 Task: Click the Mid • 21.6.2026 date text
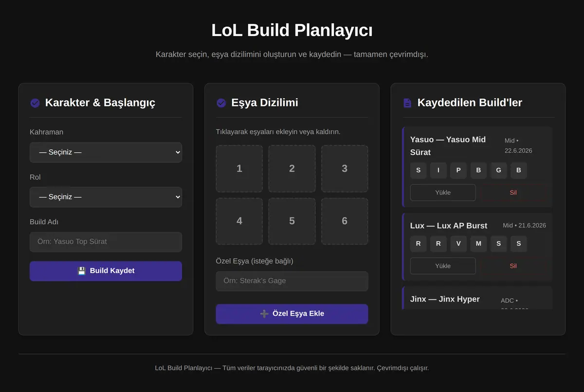coord(524,226)
